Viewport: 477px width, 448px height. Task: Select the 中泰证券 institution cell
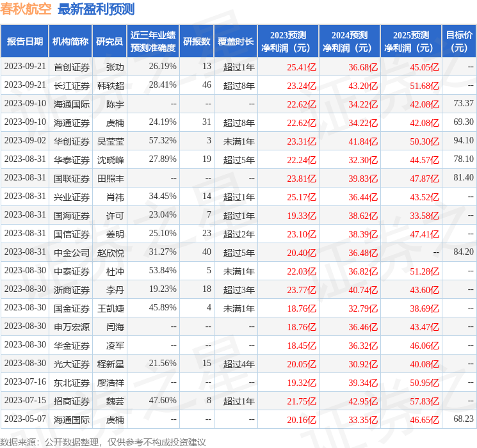click(72, 271)
